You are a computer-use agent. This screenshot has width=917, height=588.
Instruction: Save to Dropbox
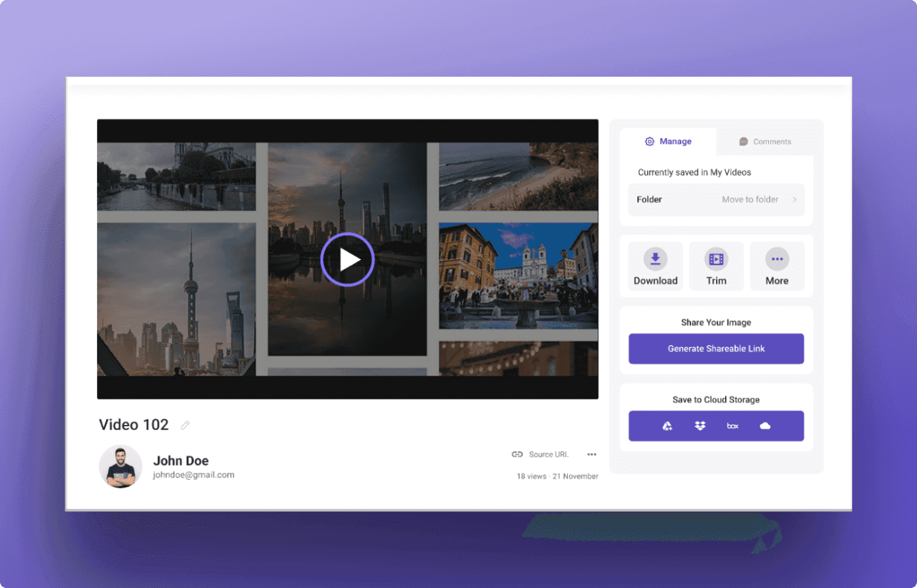(700, 426)
